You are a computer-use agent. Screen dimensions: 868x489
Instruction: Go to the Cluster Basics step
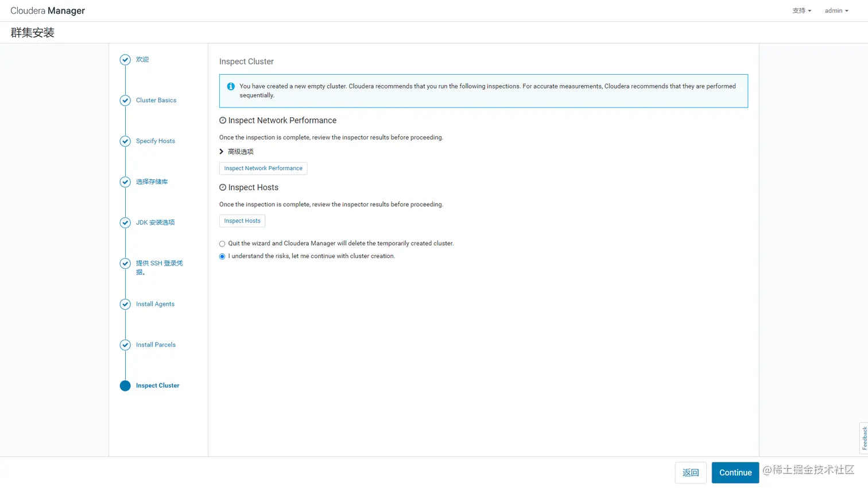click(x=156, y=101)
